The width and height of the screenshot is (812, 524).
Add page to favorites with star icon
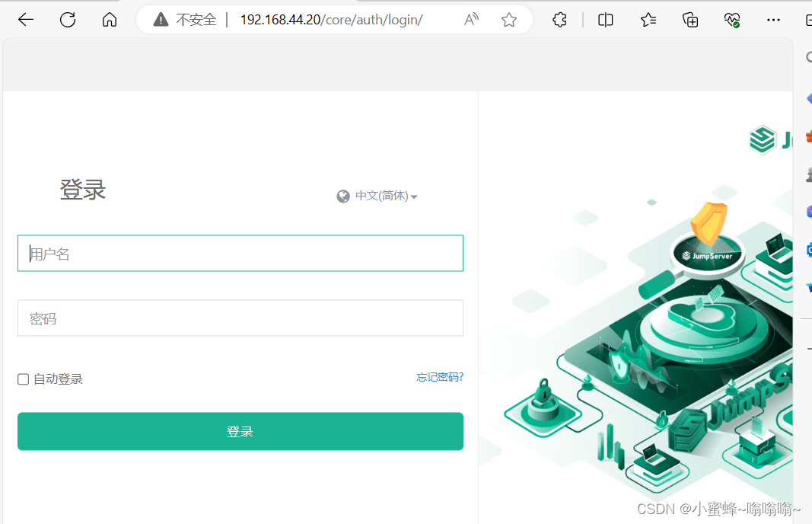pos(509,20)
